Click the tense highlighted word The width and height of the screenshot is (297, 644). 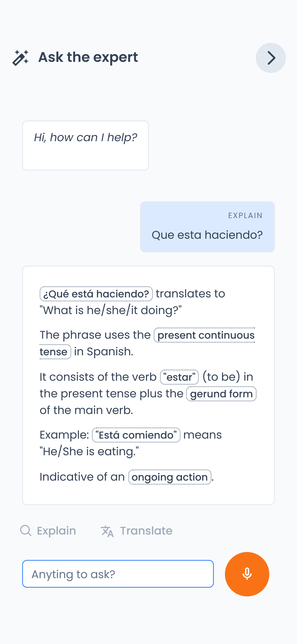[x=55, y=352]
